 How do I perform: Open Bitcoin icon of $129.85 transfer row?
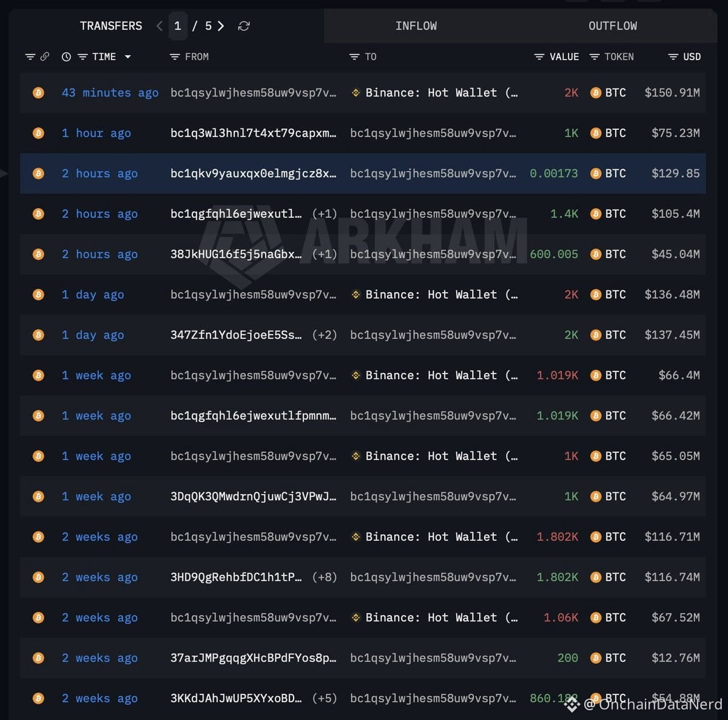pyautogui.click(x=38, y=174)
